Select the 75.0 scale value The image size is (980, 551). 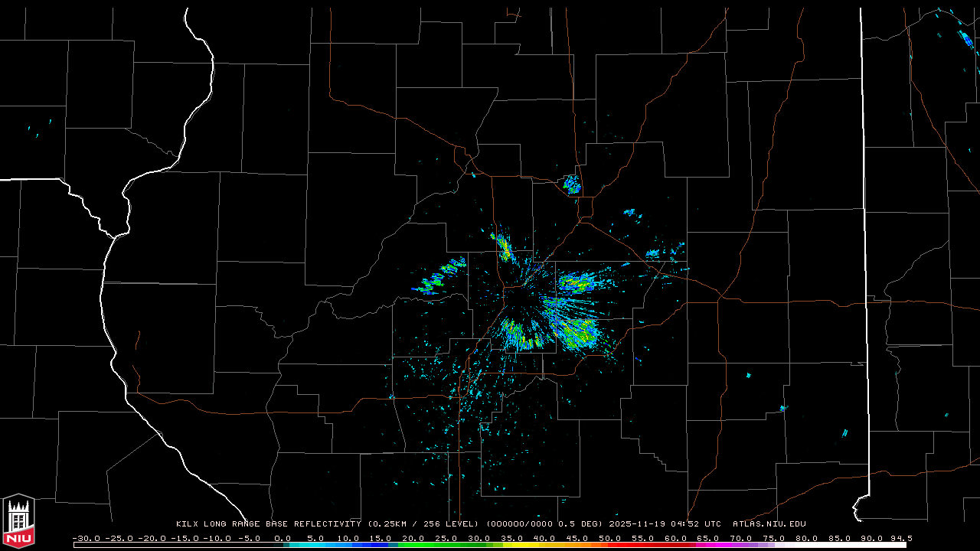[776, 538]
